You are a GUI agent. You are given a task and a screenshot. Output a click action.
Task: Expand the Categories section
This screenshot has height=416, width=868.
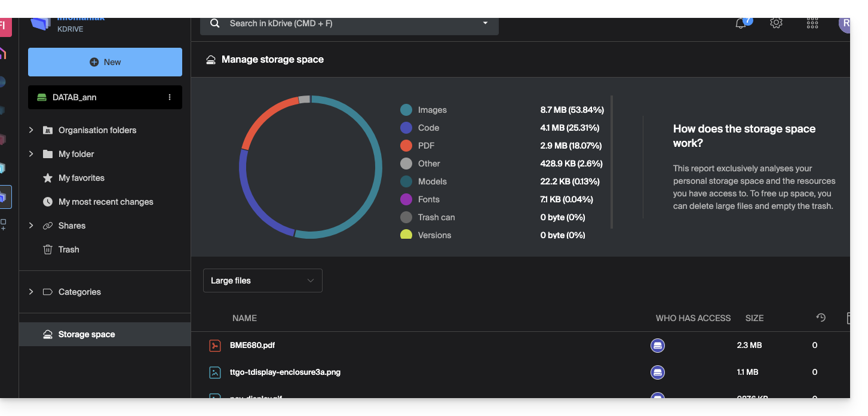coord(31,292)
